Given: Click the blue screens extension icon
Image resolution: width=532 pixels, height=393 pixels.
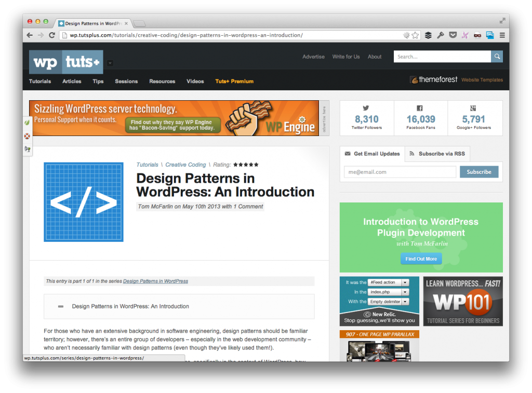Looking at the screenshot, I should coord(489,35).
